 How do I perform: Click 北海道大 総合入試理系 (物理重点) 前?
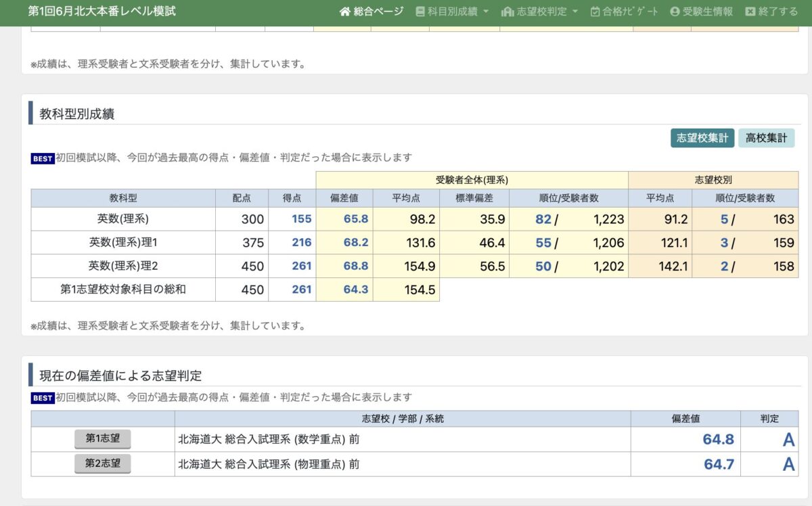(269, 465)
